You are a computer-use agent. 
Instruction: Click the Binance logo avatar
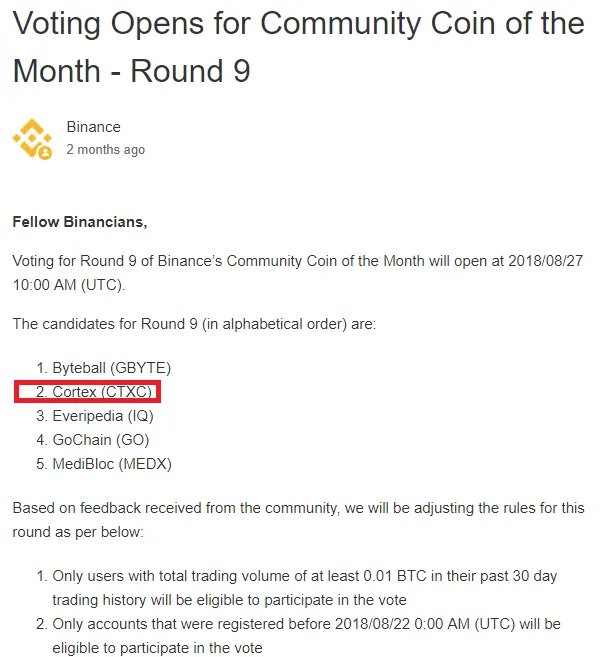(32, 138)
